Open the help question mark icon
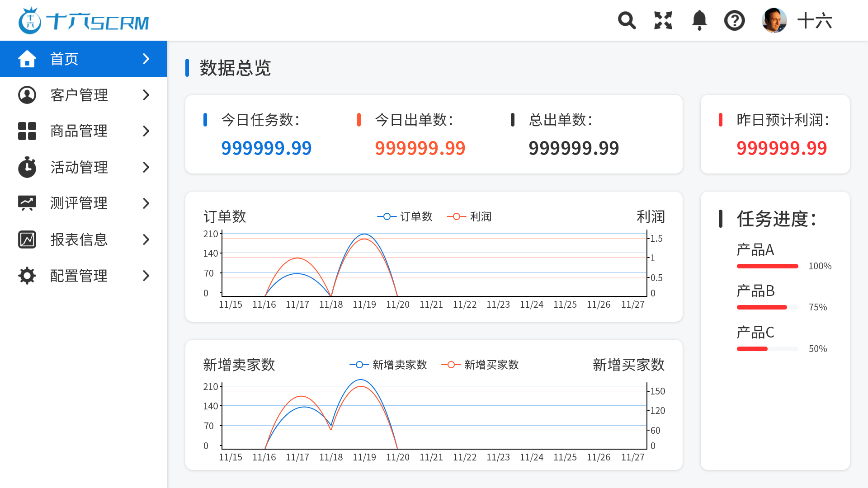 pyautogui.click(x=735, y=20)
